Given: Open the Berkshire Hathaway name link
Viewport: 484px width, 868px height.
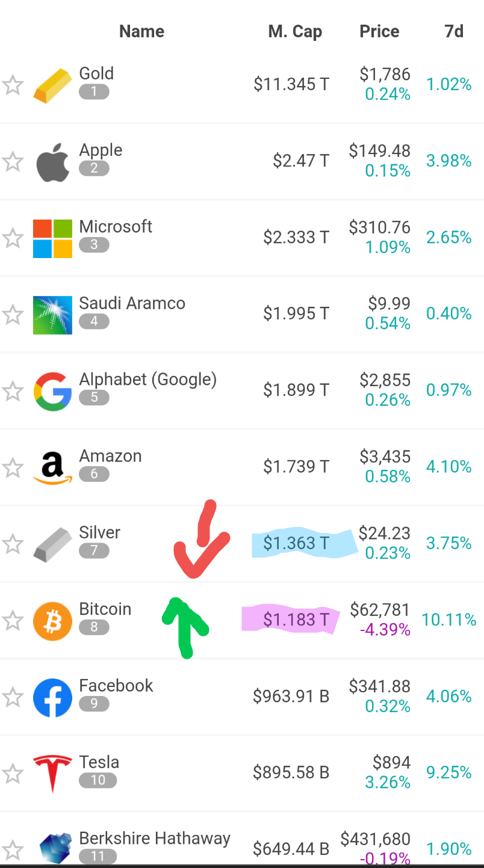Looking at the screenshot, I should (155, 838).
